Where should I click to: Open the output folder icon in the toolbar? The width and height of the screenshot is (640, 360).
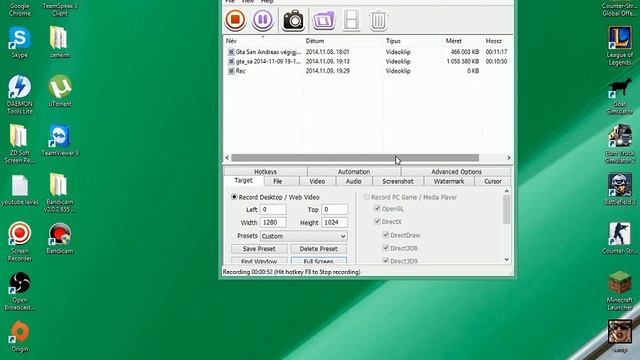(x=324, y=20)
